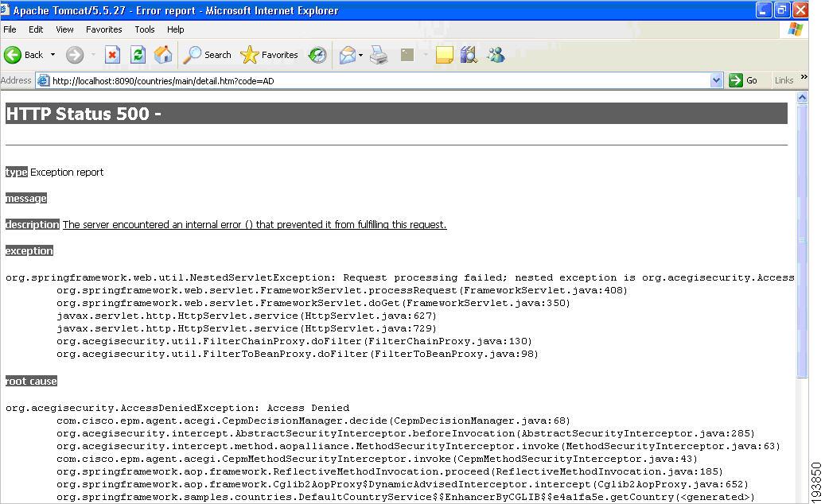The width and height of the screenshot is (825, 504).
Task: Click the MethodSecurityInterceptor.invoke stack line
Action: coord(418,446)
